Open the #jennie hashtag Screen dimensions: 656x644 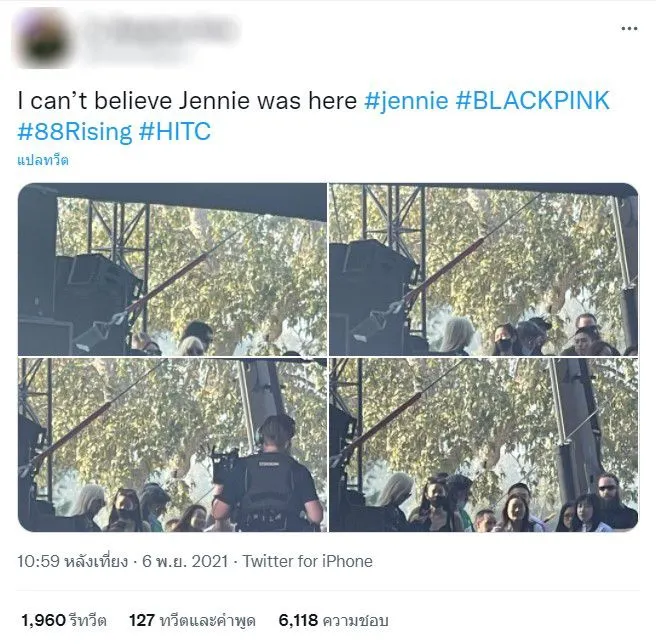coord(406,100)
